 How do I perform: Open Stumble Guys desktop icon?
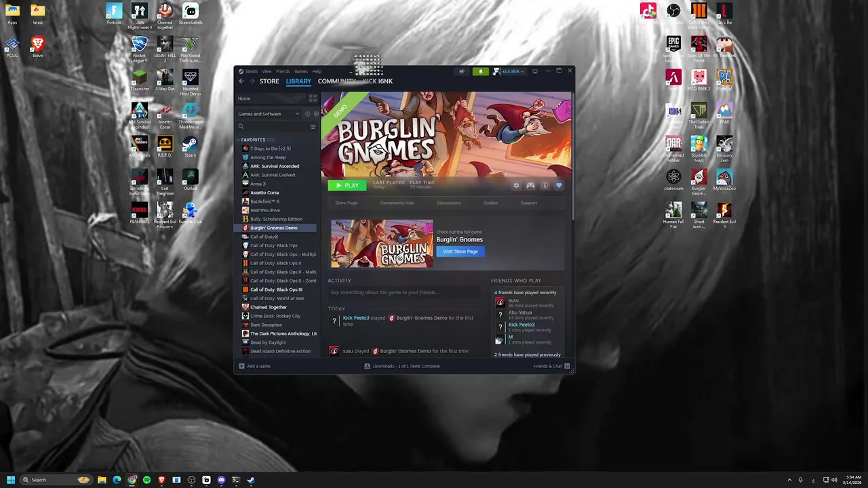coord(698,148)
